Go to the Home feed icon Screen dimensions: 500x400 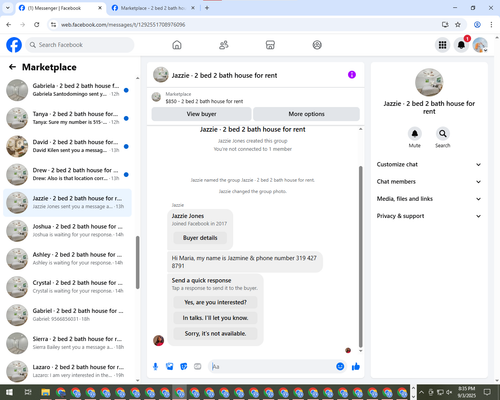[x=177, y=45]
